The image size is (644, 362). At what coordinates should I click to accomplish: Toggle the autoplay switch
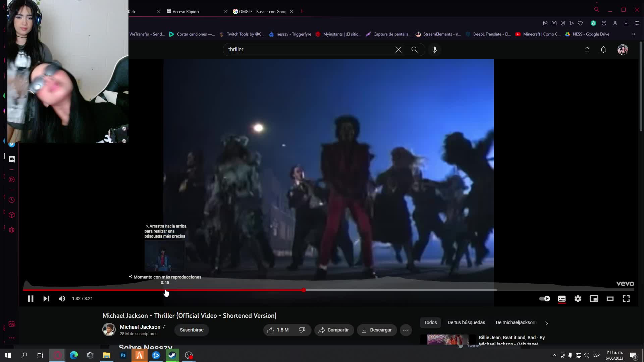pos(544,299)
